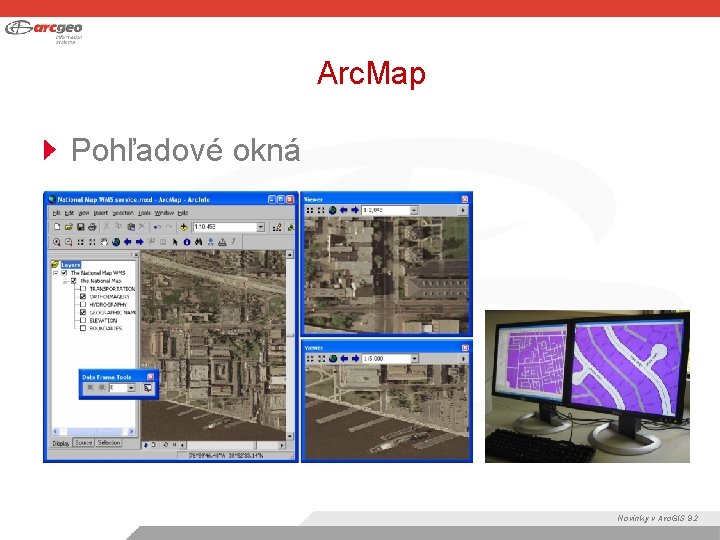Image resolution: width=720 pixels, height=540 pixels.
Task: Open the Help menu in ArcMap
Action: (x=183, y=213)
